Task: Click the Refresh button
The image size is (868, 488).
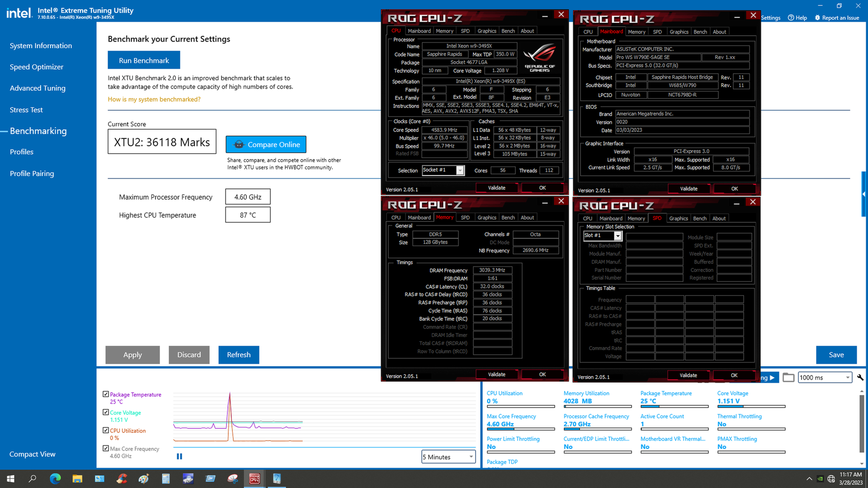Action: [x=239, y=355]
